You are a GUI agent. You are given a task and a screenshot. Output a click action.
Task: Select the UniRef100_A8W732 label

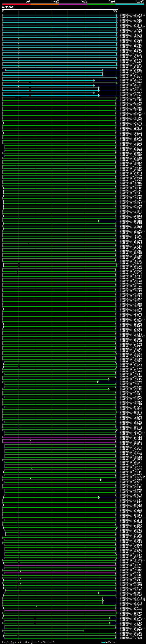click(x=131, y=55)
